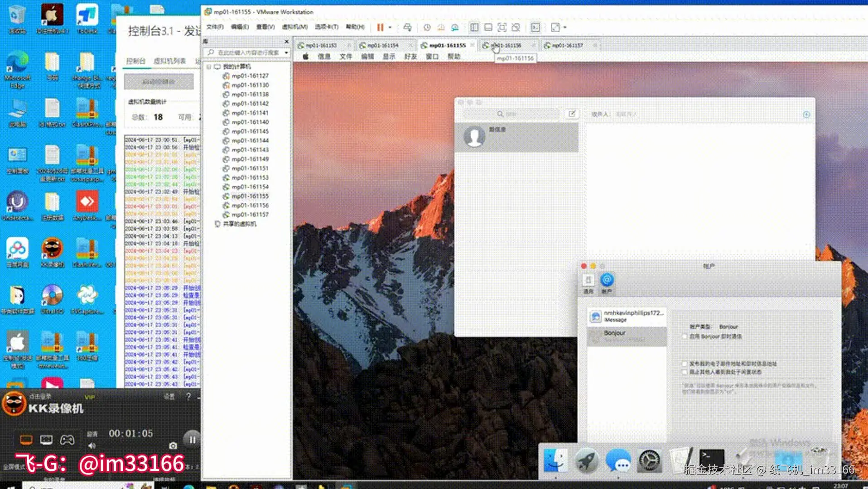Screen dimensions: 868x489
Task: Collapse the 我的计算机 tree node
Action: tap(209, 67)
